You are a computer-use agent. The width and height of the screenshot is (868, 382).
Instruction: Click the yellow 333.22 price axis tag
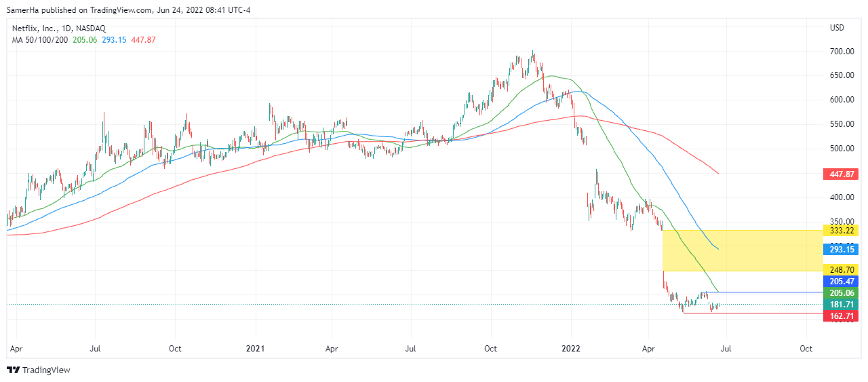click(840, 230)
